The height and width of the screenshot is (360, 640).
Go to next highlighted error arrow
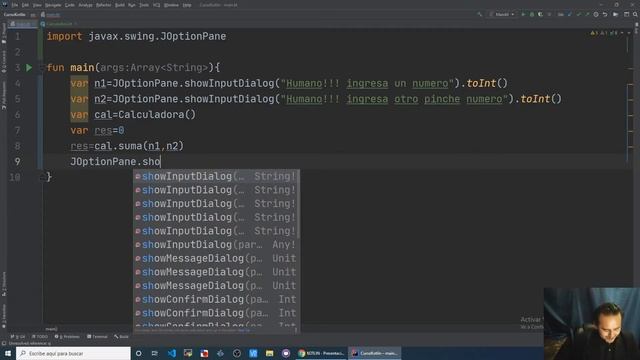click(x=629, y=33)
